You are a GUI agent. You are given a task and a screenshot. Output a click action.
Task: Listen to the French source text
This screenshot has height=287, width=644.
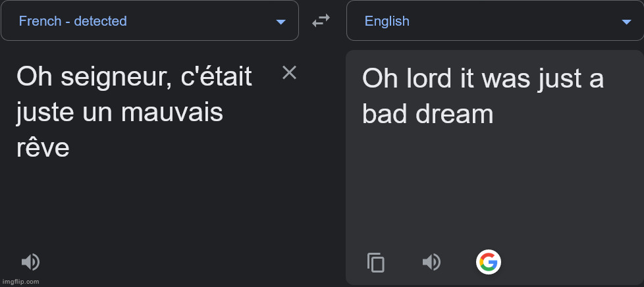30,263
